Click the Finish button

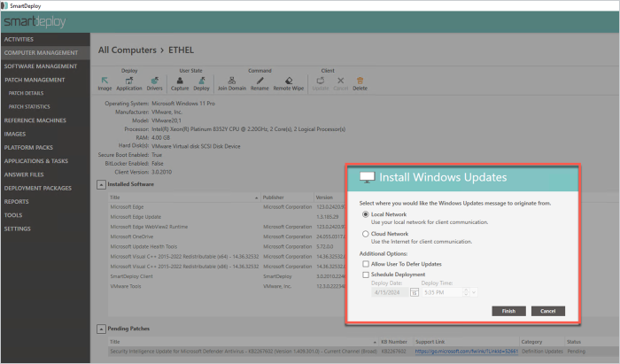(509, 311)
